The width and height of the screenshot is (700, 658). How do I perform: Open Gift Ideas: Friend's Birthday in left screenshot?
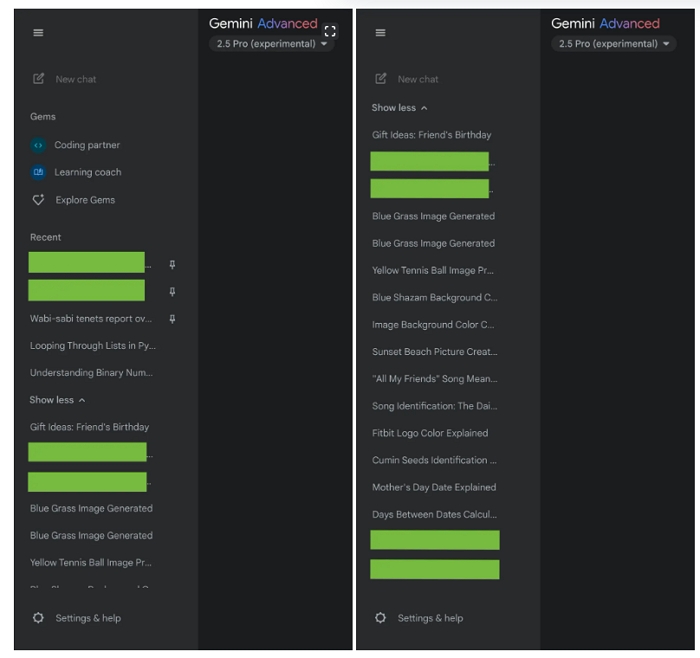point(90,427)
